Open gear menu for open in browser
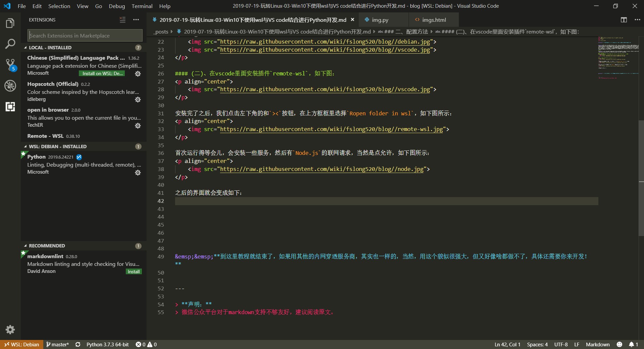The image size is (644, 349). click(138, 126)
